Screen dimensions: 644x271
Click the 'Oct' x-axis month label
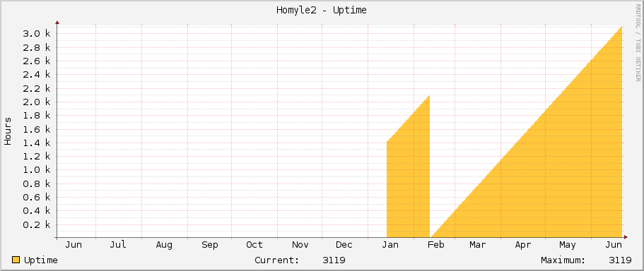[x=254, y=245]
